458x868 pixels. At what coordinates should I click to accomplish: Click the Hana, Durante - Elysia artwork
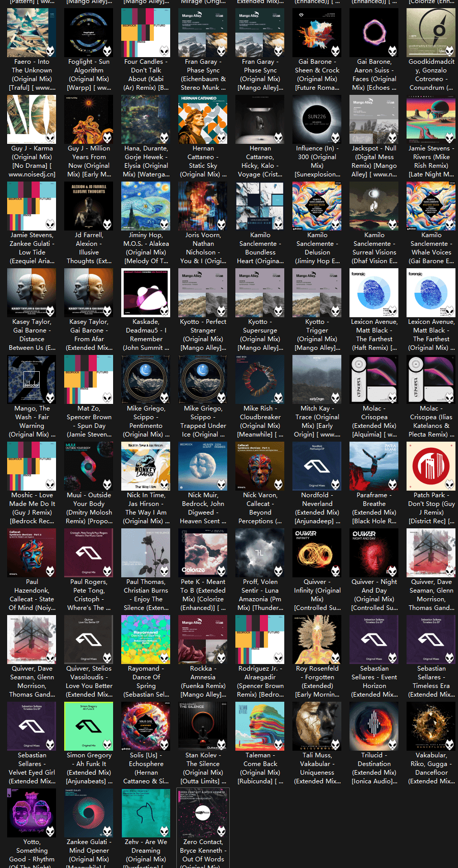tap(146, 119)
